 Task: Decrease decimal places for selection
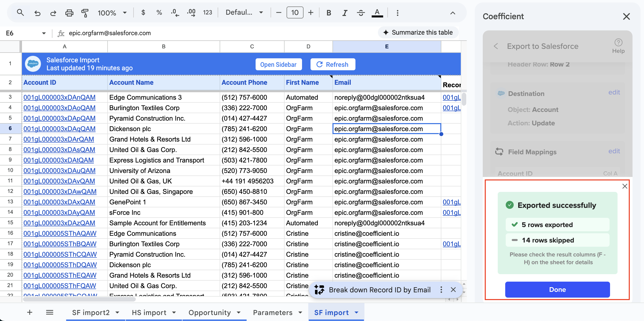(175, 12)
